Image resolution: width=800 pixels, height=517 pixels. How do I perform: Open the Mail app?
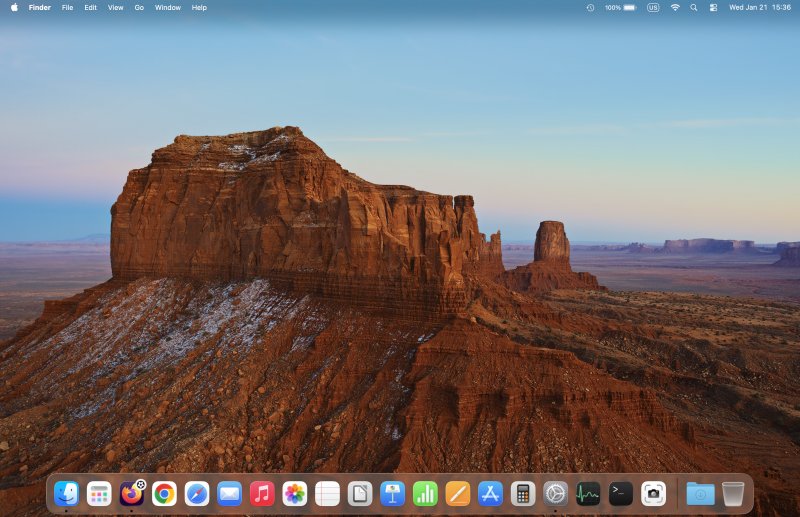229,493
